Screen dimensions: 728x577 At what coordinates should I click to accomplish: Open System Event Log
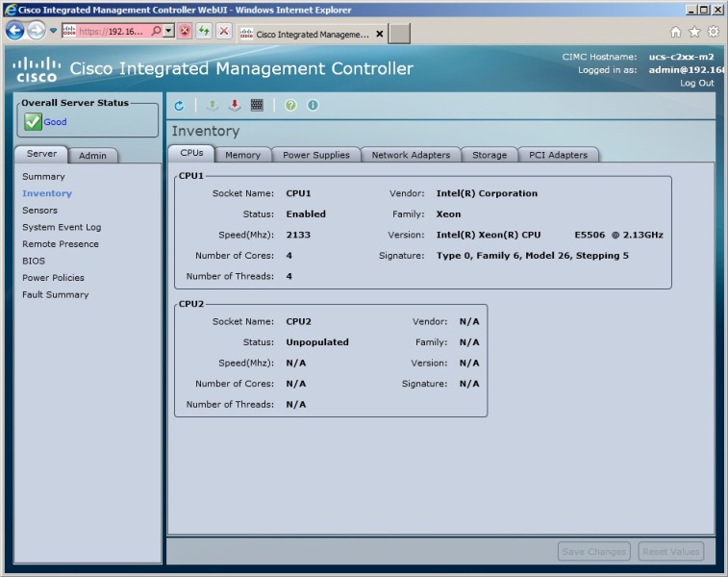(62, 227)
